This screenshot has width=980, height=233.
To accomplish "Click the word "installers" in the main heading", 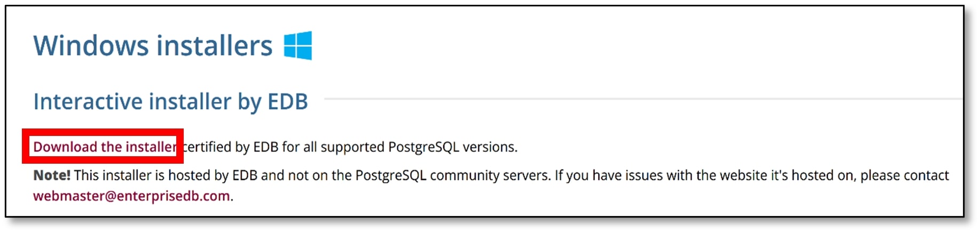I will click(x=214, y=45).
